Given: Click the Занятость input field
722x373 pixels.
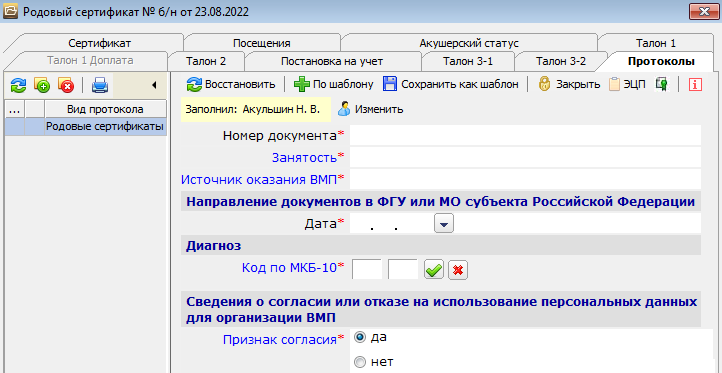Looking at the screenshot, I should [x=525, y=157].
